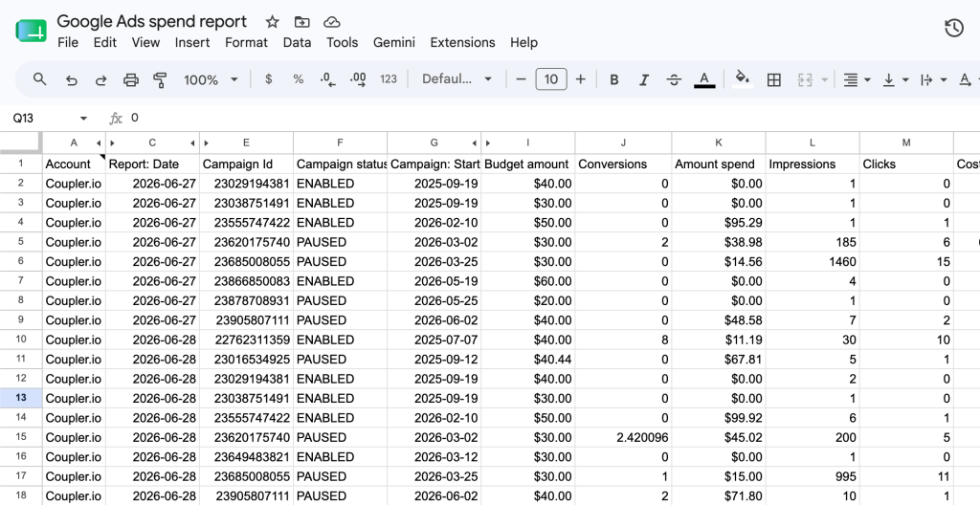The image size is (980, 505).
Task: Select the $40.44 budget cell
Action: click(527, 360)
